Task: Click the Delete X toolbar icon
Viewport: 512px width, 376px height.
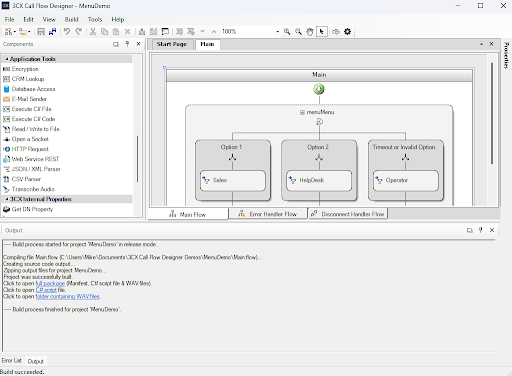Action: coord(127,32)
